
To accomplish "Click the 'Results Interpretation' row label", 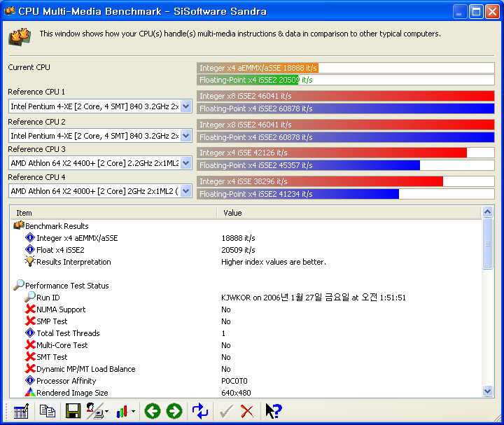I will 73,262.
